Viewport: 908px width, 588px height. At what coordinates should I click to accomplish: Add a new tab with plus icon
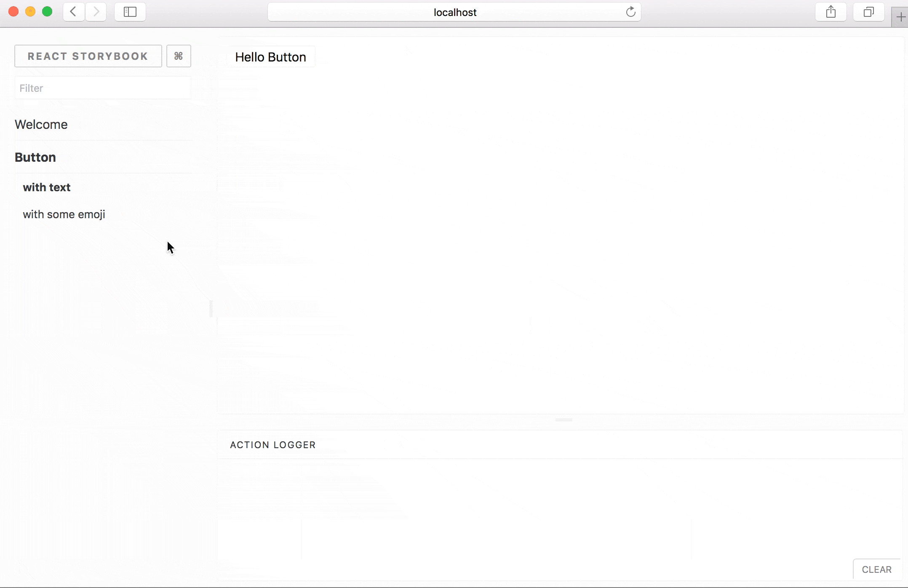900,17
